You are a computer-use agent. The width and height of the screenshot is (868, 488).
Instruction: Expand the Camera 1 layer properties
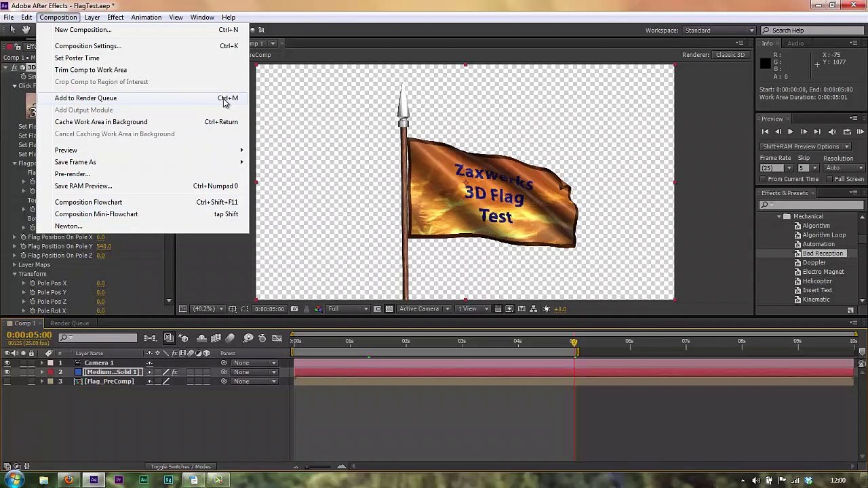(x=41, y=363)
